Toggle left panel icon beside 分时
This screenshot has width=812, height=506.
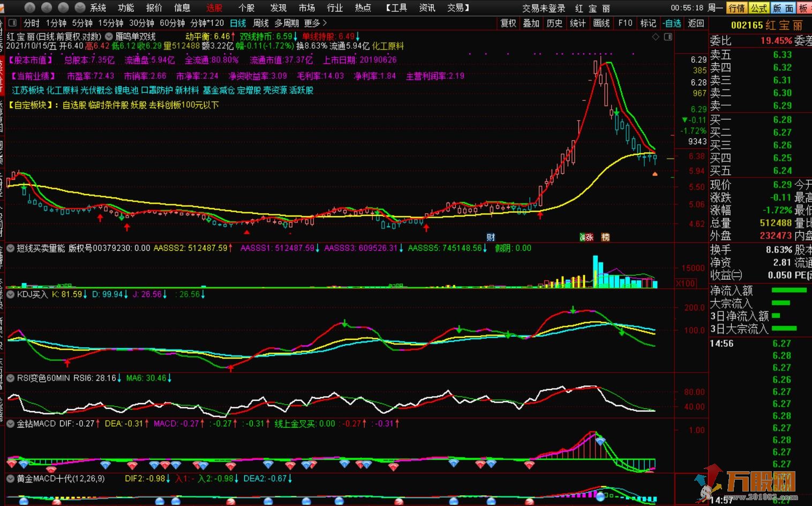click(x=12, y=23)
